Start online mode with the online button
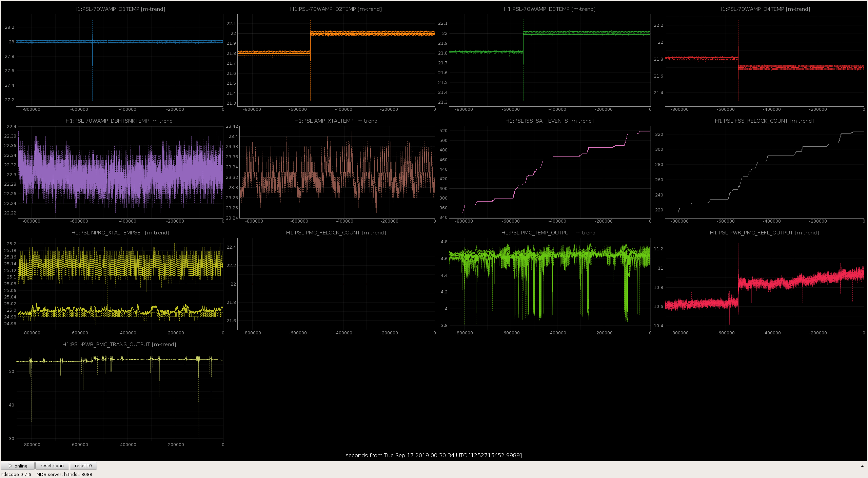This screenshot has height=478, width=868. (x=18, y=466)
